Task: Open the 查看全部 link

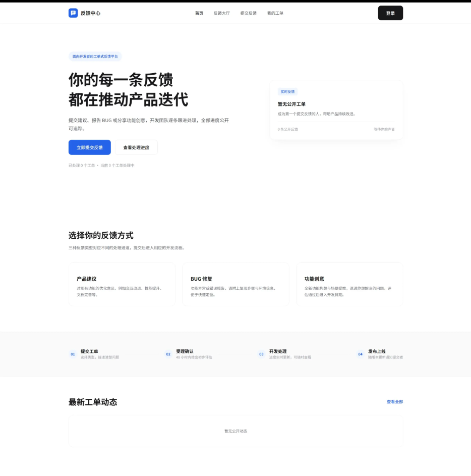Action: [395, 402]
